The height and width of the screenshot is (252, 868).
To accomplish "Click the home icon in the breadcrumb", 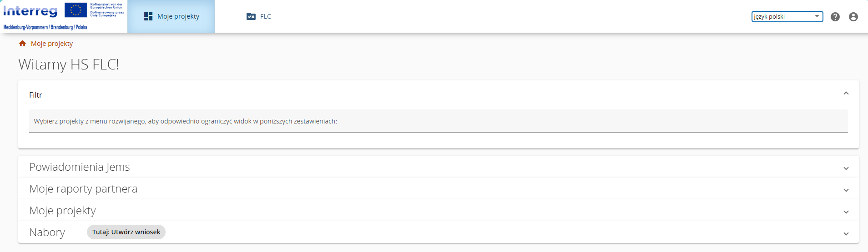I will (22, 44).
